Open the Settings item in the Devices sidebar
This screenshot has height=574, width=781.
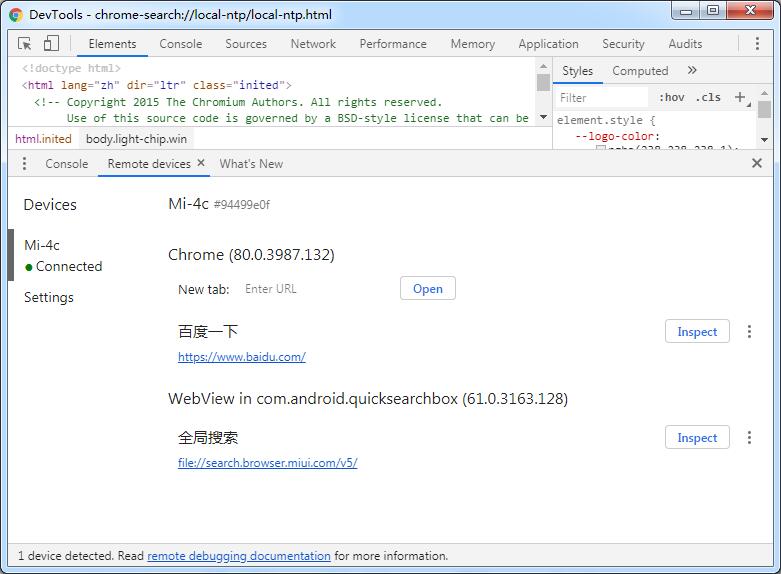pos(49,297)
